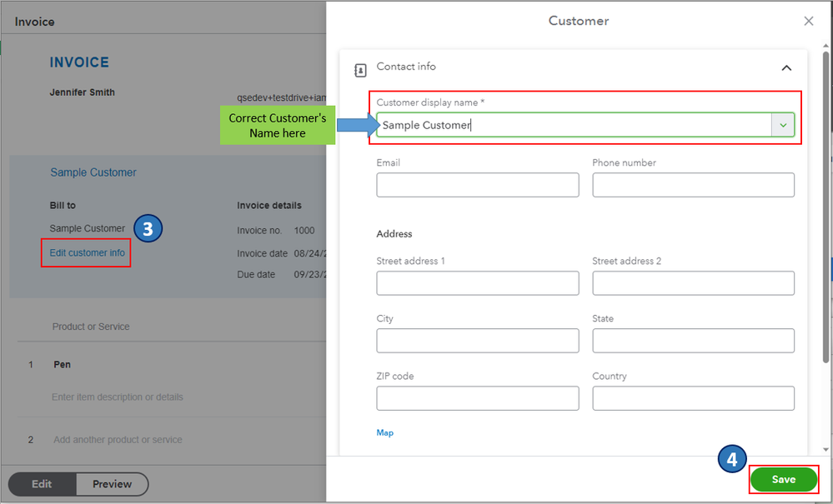
Task: Click the City input field
Action: point(477,341)
